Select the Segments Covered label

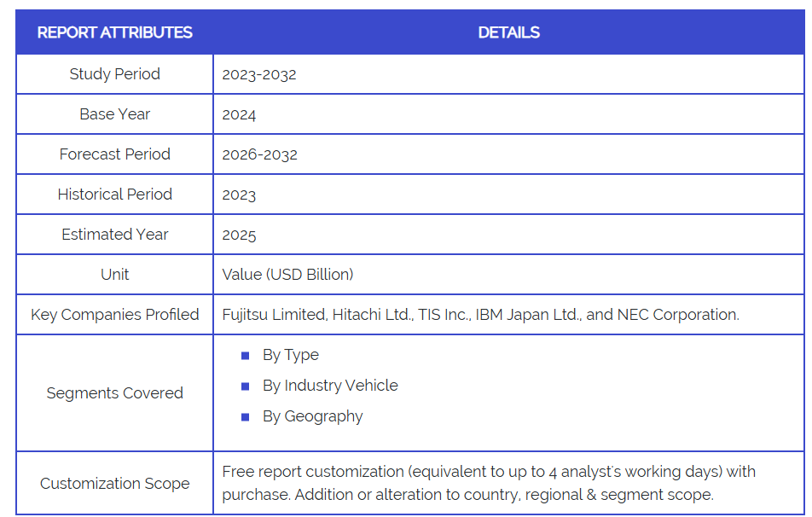(x=114, y=393)
